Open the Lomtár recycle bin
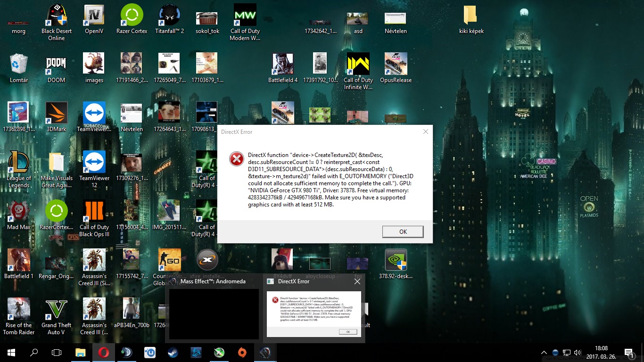Image resolution: width=644 pixels, height=362 pixels. click(x=19, y=69)
